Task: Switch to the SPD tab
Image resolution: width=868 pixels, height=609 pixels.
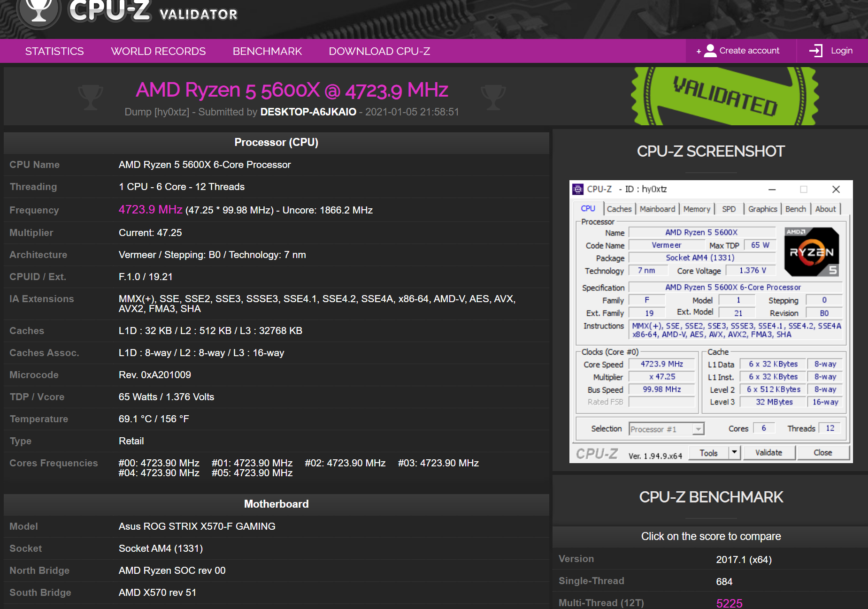Action: [x=729, y=209]
